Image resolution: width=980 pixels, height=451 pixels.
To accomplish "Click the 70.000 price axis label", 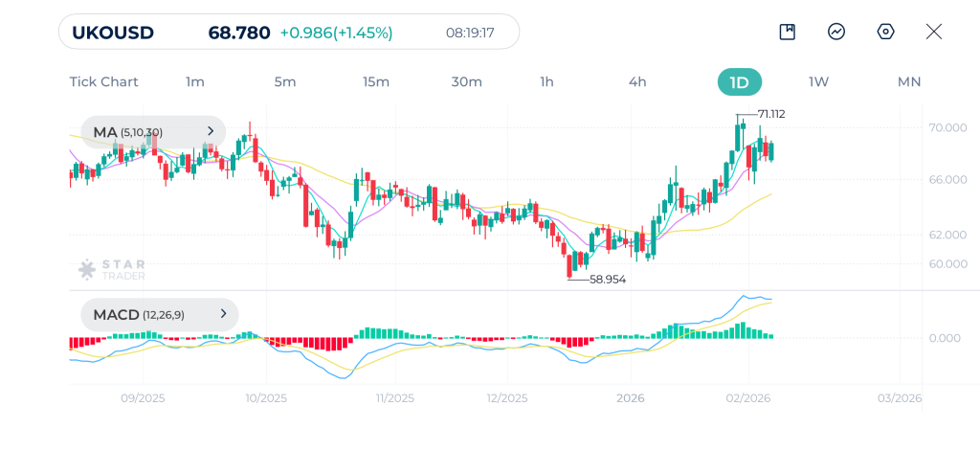I will [x=948, y=127].
